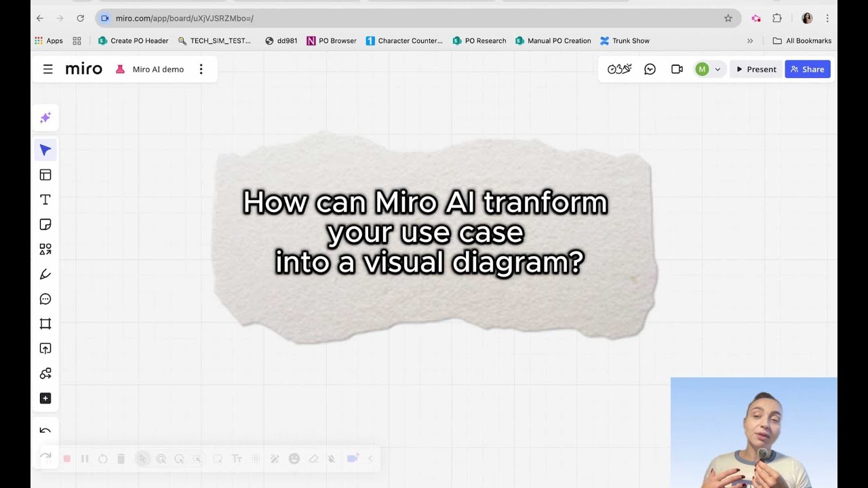Viewport: 868px width, 488px height.
Task: Open the dd981 bookmark
Action: coord(281,41)
